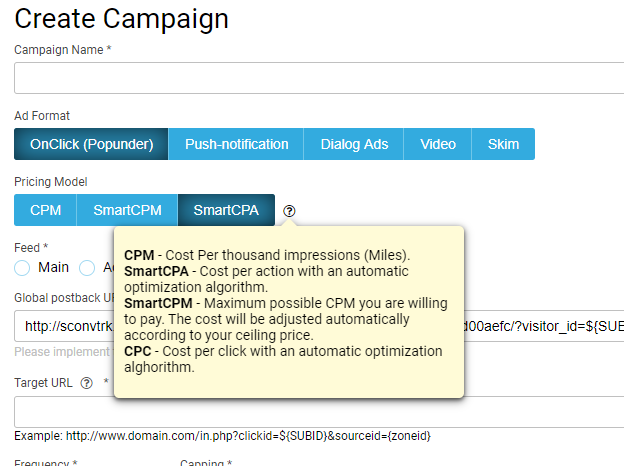The height and width of the screenshot is (466, 624).
Task: Click the Campaign Name field label
Action: (62, 50)
